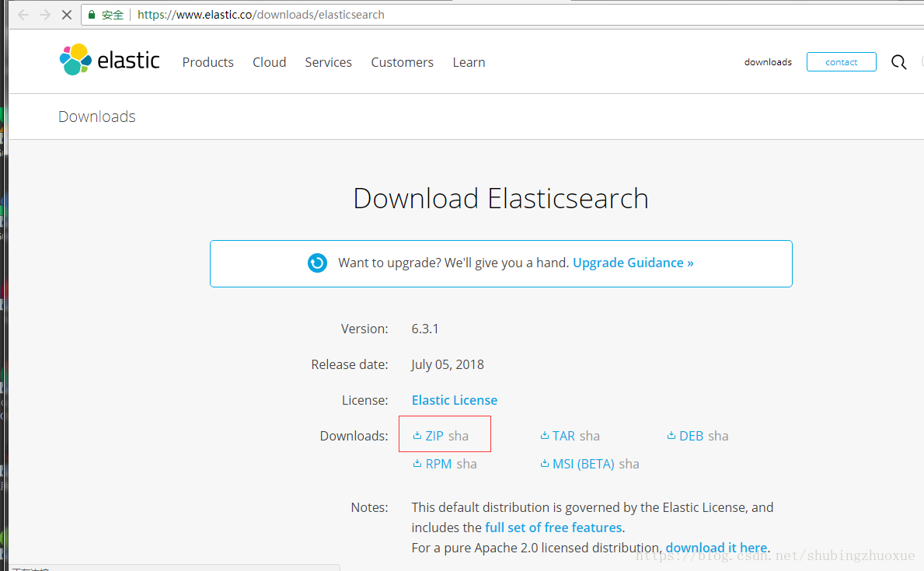The height and width of the screenshot is (571, 924).
Task: Click the green secure padlock icon
Action: tap(92, 15)
